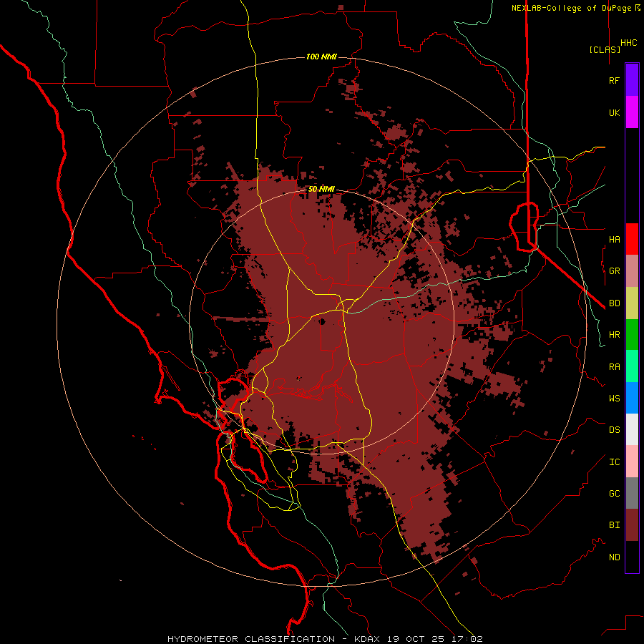Click the 'HHC' product code text

click(x=628, y=43)
